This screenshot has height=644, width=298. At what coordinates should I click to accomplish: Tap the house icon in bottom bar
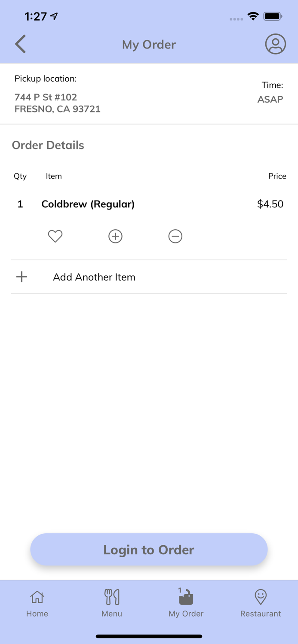pos(37,597)
